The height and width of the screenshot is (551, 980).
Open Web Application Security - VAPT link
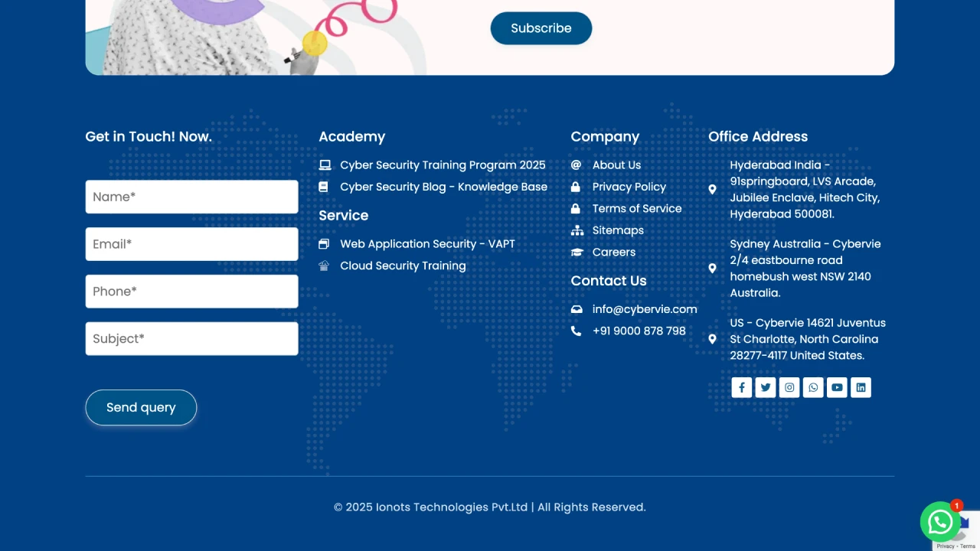[427, 244]
